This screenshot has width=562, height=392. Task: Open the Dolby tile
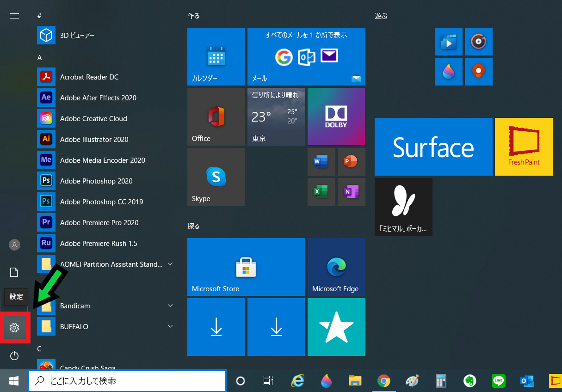click(x=336, y=116)
